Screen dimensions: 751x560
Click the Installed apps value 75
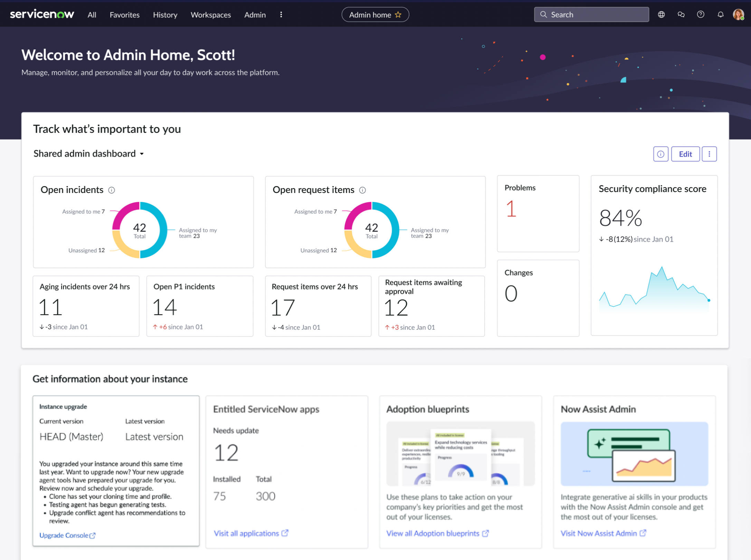click(x=219, y=496)
